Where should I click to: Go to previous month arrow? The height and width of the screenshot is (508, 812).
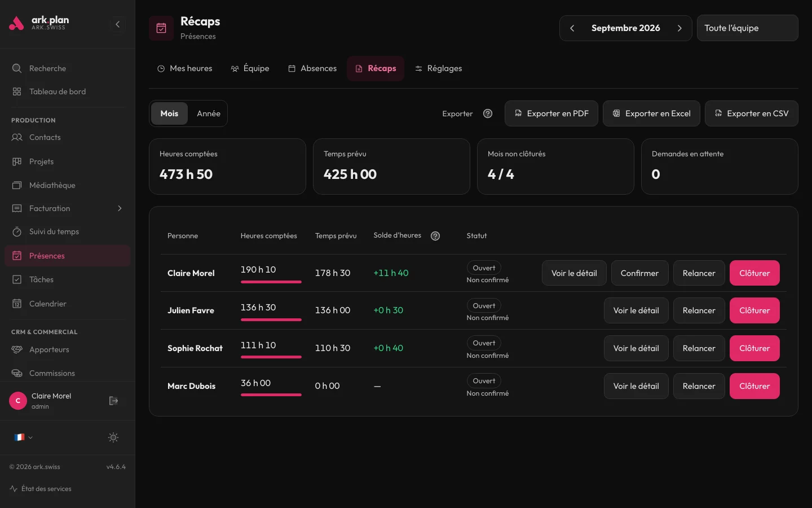pyautogui.click(x=572, y=28)
